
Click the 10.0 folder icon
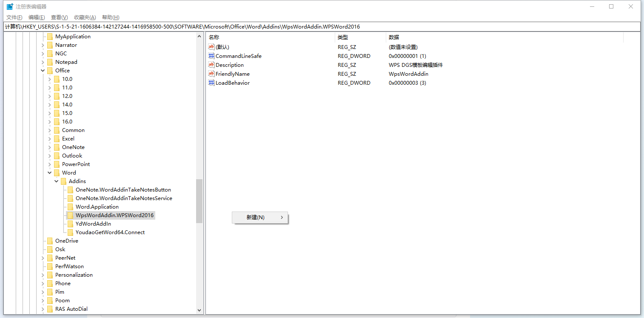tap(57, 79)
